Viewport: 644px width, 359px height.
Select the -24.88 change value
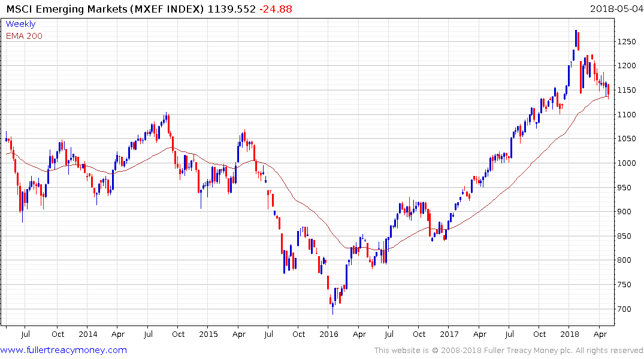[276, 9]
